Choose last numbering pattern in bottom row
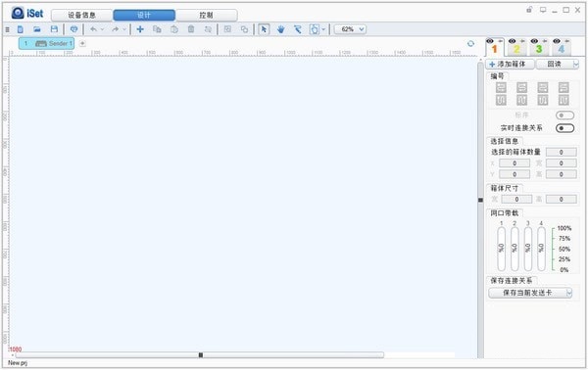The width and height of the screenshot is (588, 370). coord(563,100)
